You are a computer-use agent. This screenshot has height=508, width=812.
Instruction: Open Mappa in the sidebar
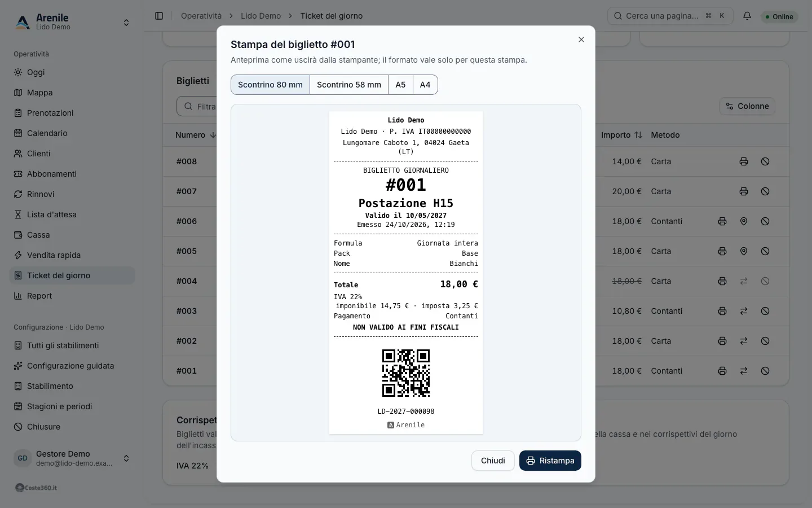coord(72,93)
